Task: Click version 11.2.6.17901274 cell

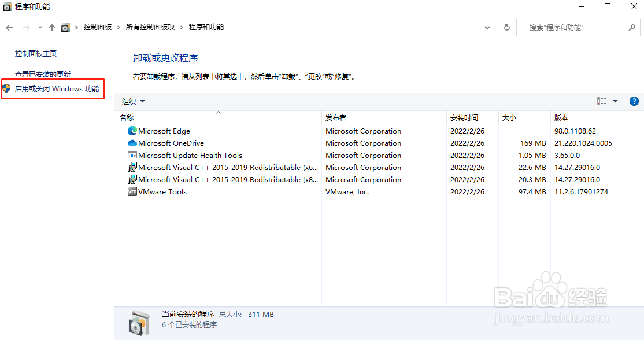Action: click(x=581, y=192)
